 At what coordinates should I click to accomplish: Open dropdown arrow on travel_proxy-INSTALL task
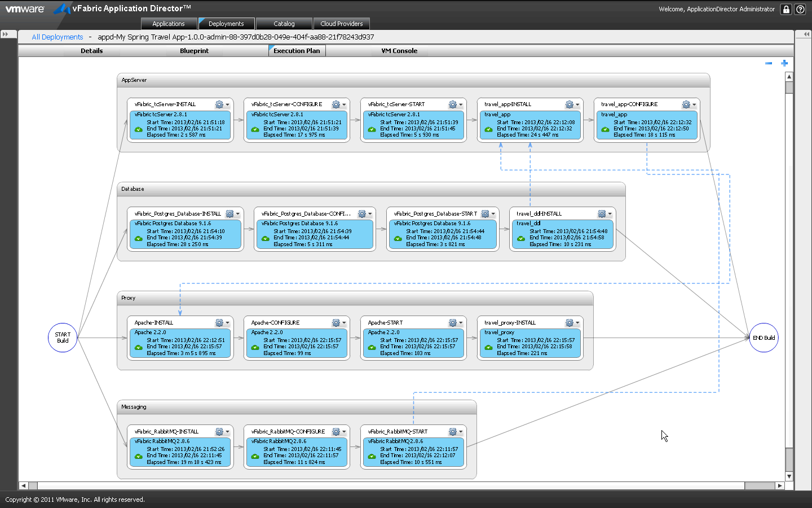577,323
